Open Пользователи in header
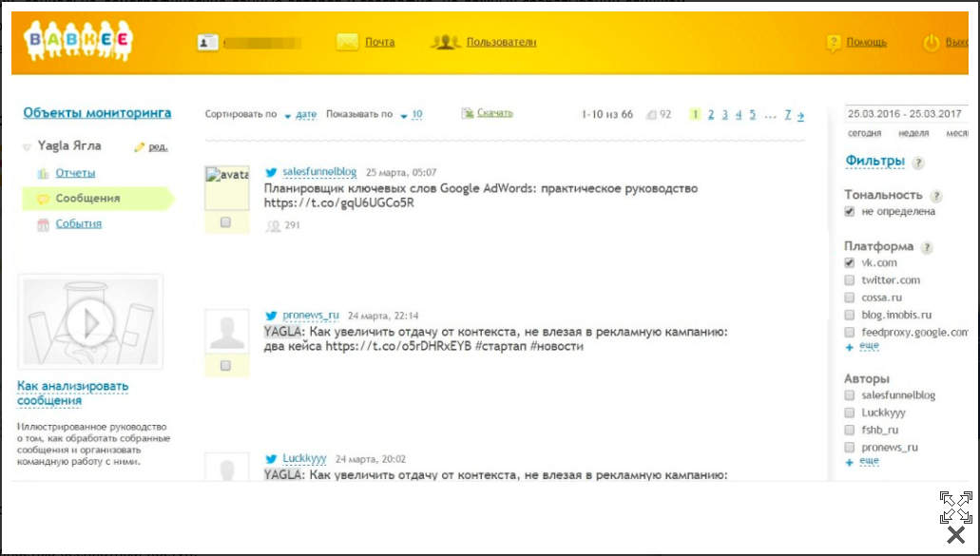Screen dimensions: 980x556 point(501,43)
